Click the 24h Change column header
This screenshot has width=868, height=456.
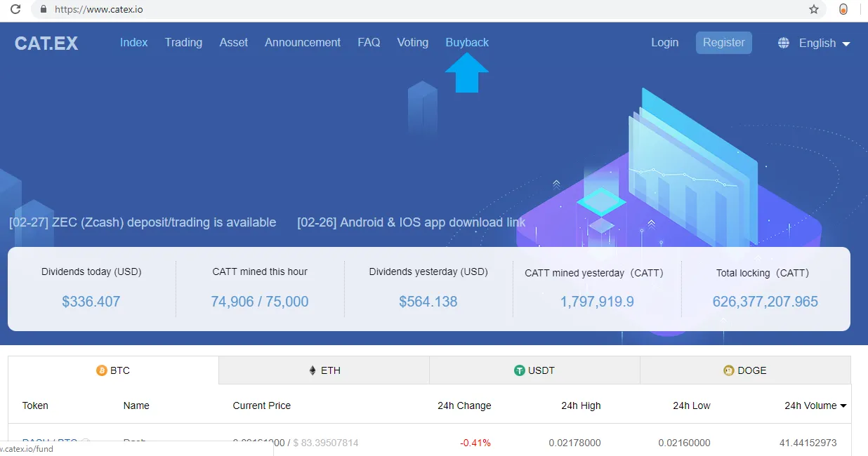click(464, 405)
